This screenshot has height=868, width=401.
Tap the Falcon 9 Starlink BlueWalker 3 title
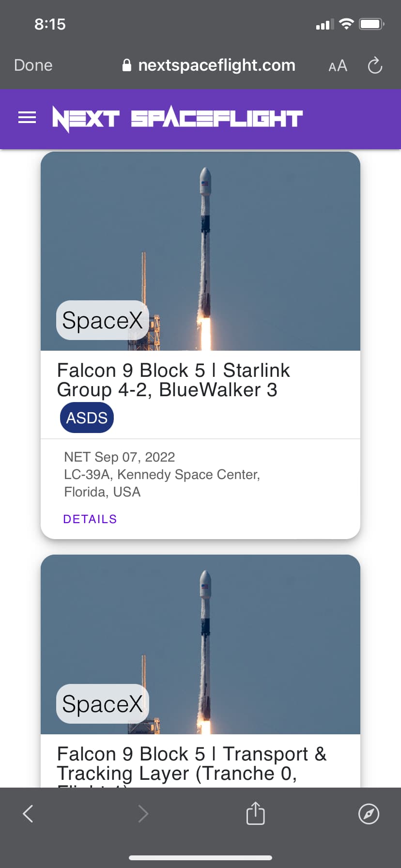pyautogui.click(x=173, y=380)
